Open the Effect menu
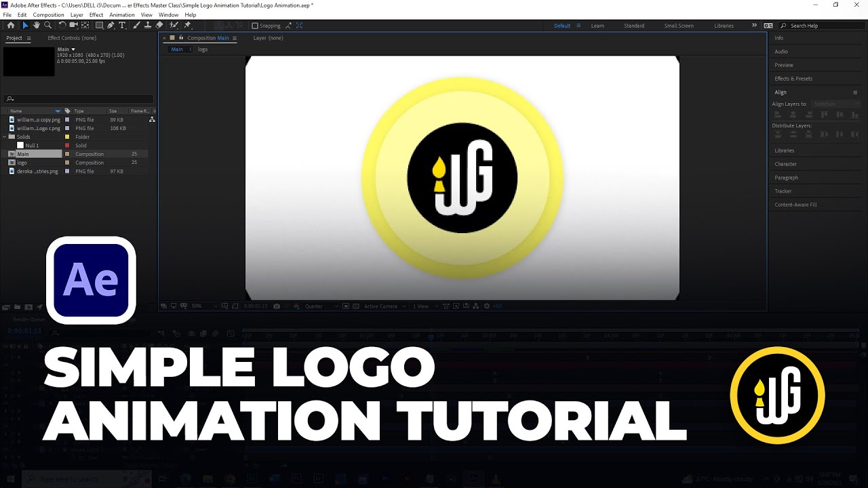868x488 pixels. click(96, 15)
